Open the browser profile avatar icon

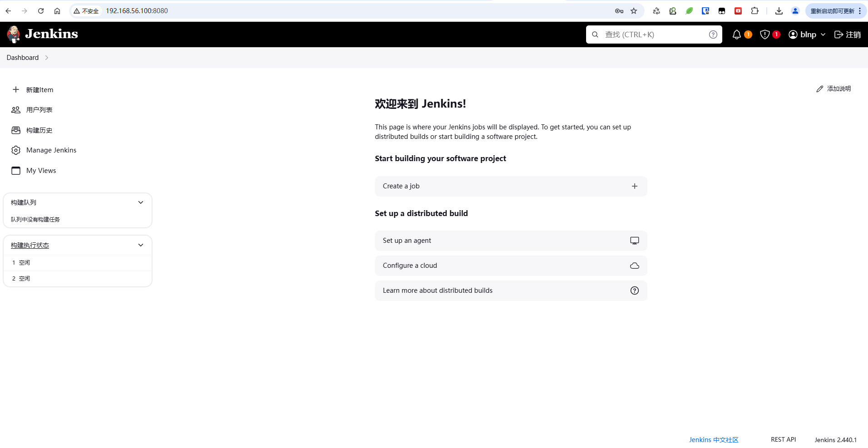point(795,11)
